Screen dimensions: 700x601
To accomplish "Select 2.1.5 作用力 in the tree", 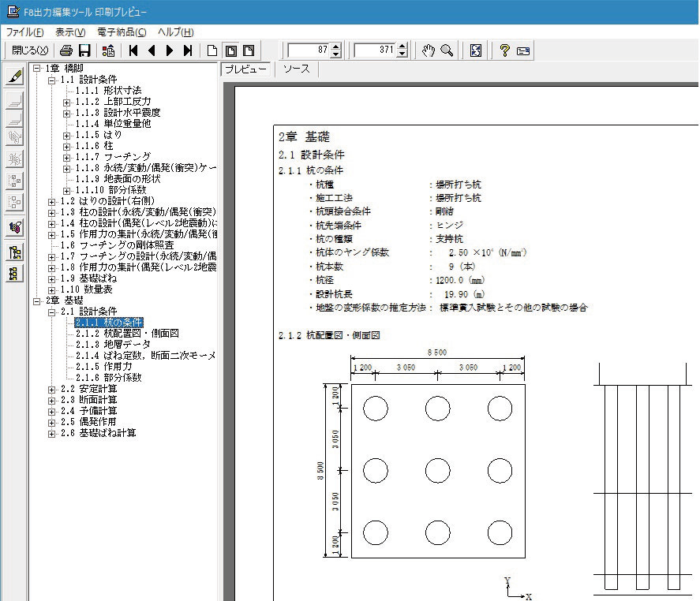I will pos(104,367).
